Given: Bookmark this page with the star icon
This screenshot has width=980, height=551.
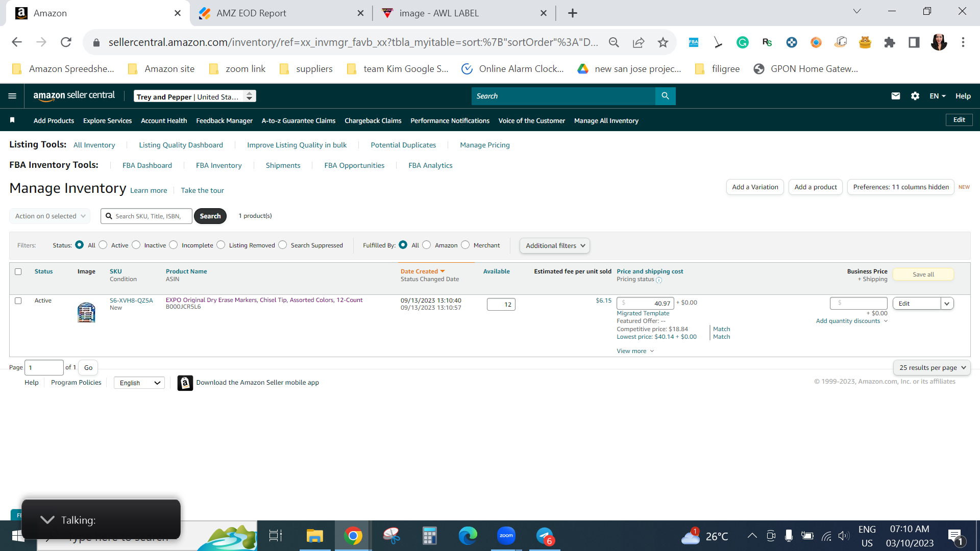Looking at the screenshot, I should (663, 42).
